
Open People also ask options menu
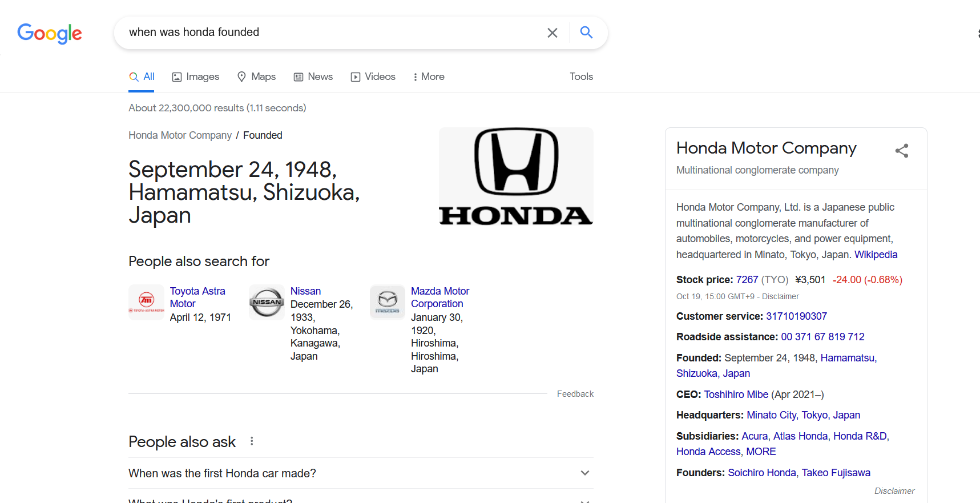252,441
